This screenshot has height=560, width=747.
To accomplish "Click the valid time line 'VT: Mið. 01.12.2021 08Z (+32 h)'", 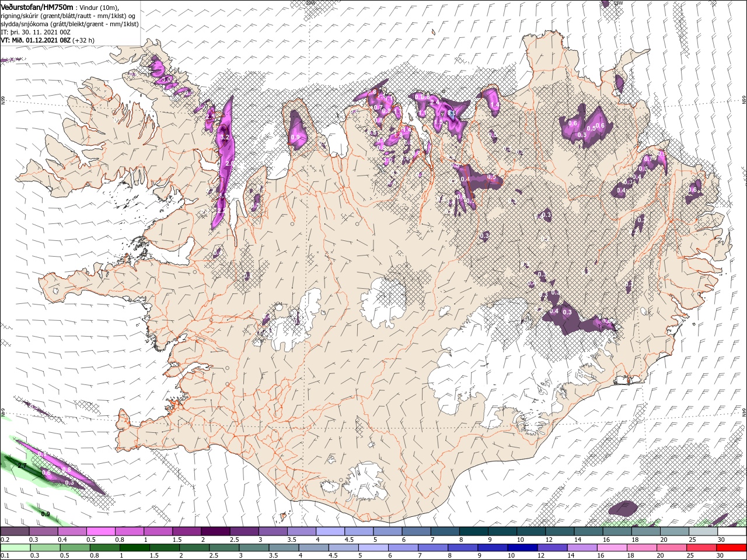I will [x=47, y=40].
